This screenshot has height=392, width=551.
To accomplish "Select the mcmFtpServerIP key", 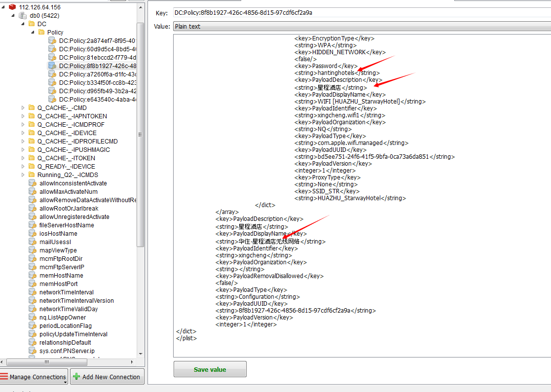I will tap(62, 267).
